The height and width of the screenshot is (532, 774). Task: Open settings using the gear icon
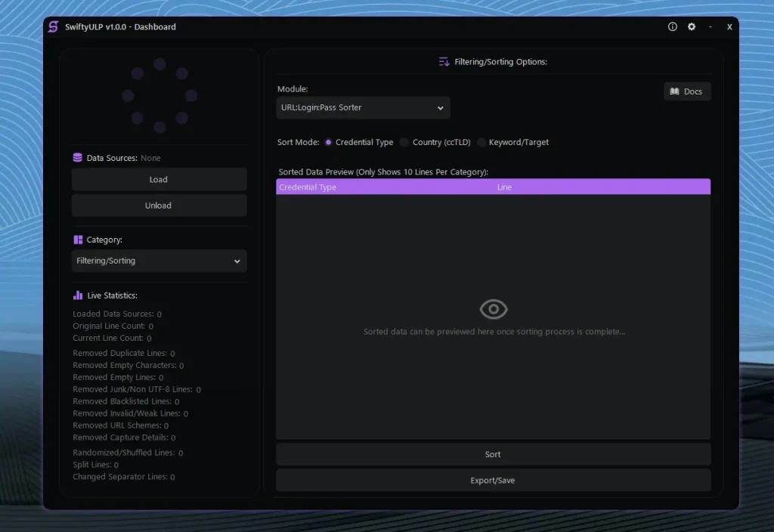[x=691, y=26]
